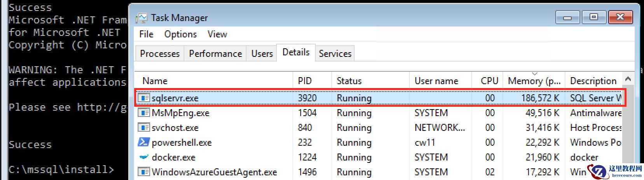Screen dimensions: 644x180
Task: Select the MsMpEng.exe row name
Action: point(180,113)
